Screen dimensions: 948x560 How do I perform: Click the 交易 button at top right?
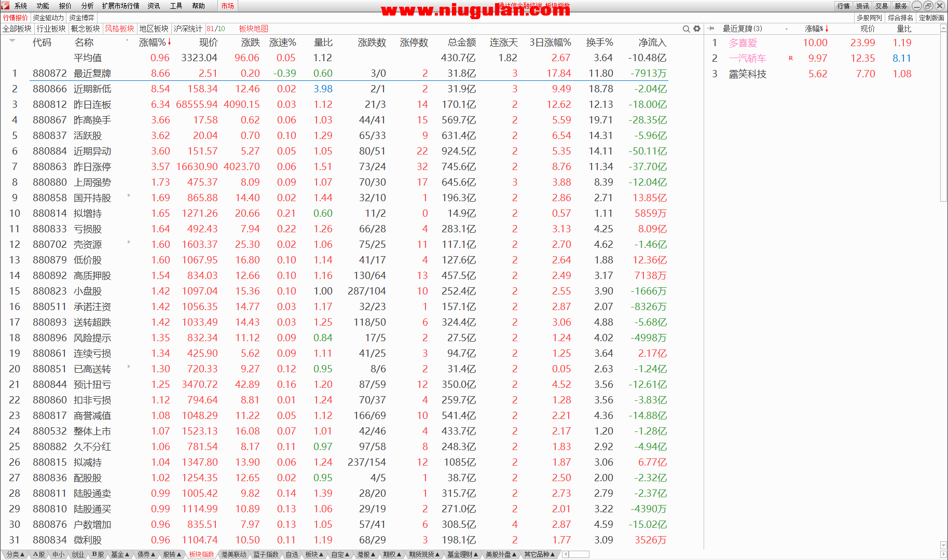pyautogui.click(x=882, y=6)
